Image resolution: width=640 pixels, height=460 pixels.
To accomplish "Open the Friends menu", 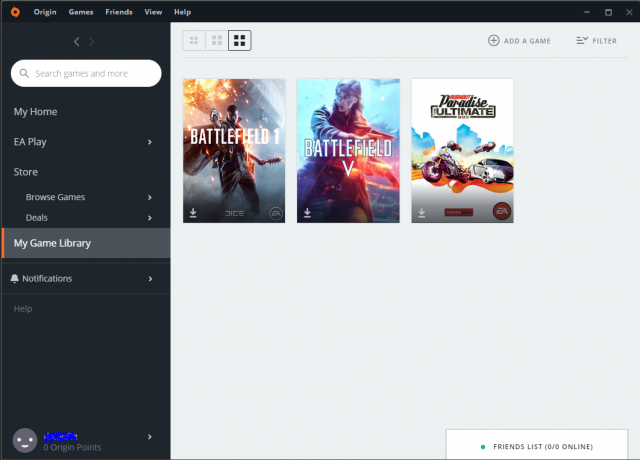I will click(x=118, y=11).
